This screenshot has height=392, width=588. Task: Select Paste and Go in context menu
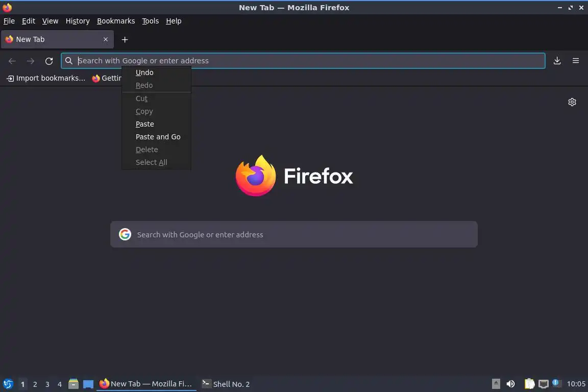click(x=156, y=137)
